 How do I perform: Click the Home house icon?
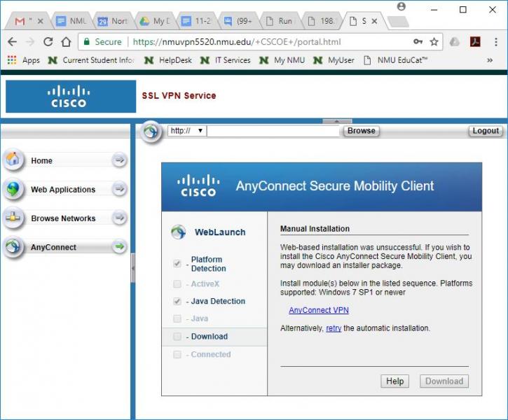(x=13, y=160)
